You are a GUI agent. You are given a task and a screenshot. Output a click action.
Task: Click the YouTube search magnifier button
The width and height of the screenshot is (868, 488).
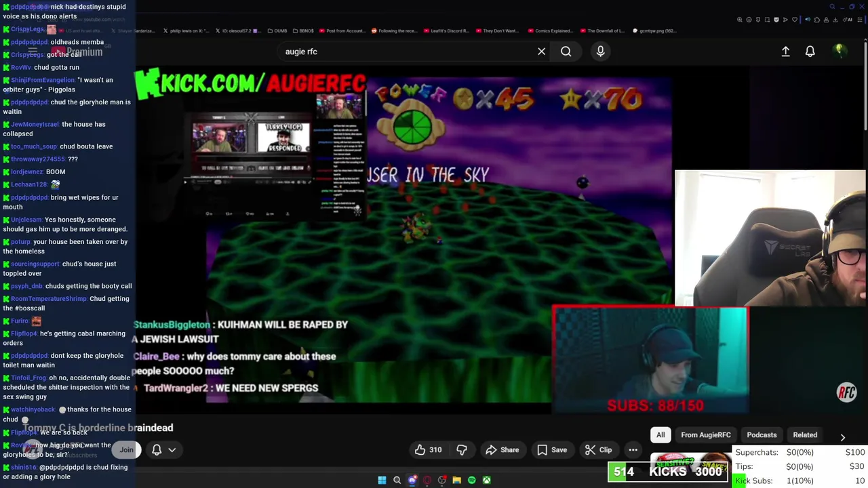(x=566, y=52)
